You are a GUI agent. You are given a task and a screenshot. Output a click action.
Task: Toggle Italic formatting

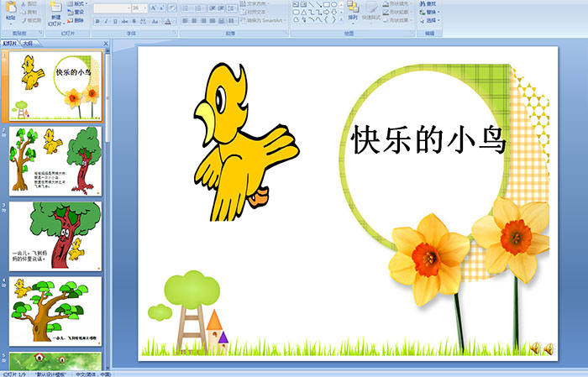106,21
